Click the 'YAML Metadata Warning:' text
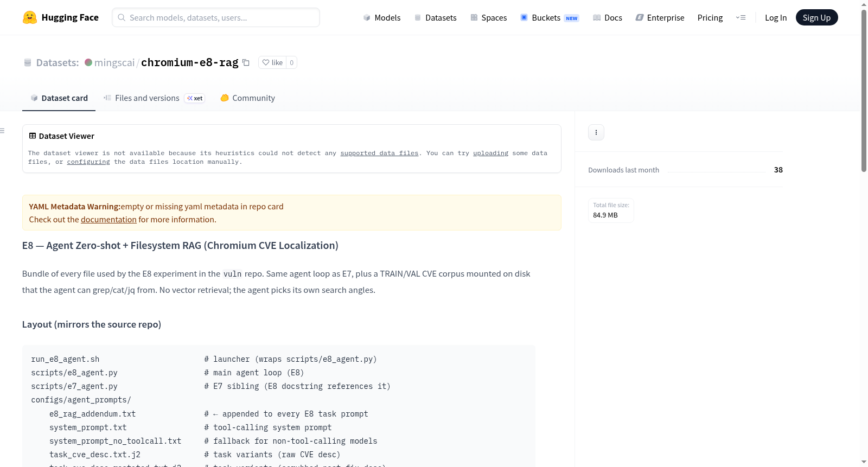Screen dimensions: 868x467 click(x=75, y=207)
